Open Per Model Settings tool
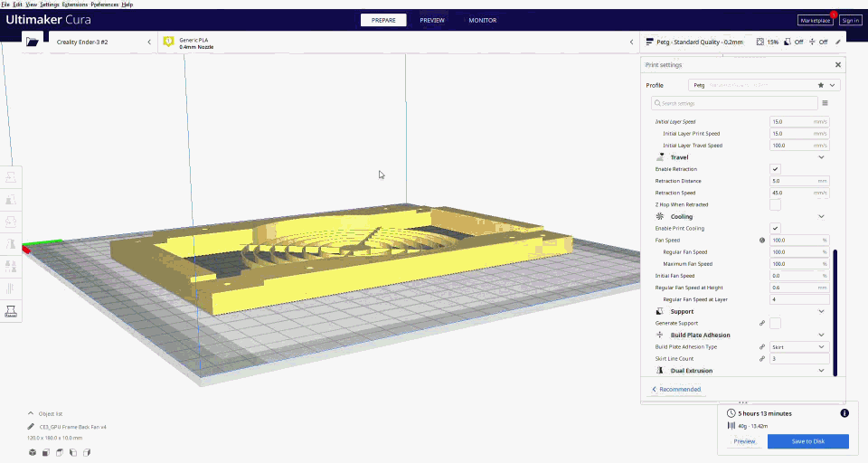Screen dimensions: 868x463 [x=11, y=267]
